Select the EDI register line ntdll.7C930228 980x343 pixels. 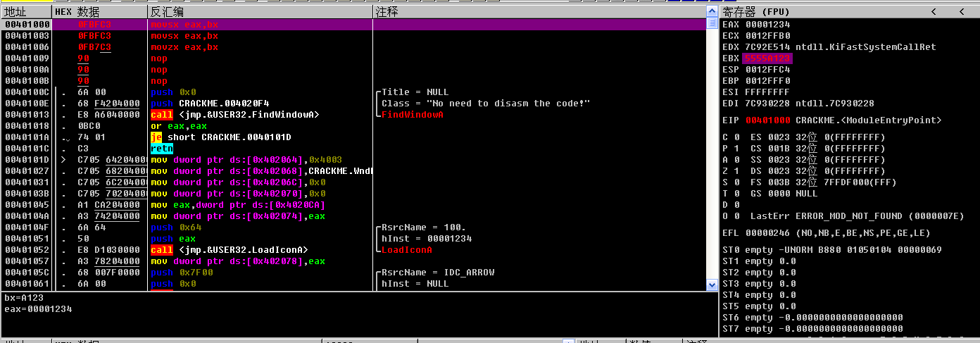pyautogui.click(x=798, y=104)
